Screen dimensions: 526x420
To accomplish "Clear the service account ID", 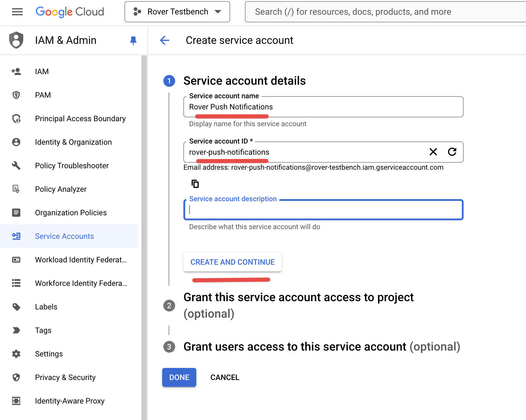I will click(433, 152).
